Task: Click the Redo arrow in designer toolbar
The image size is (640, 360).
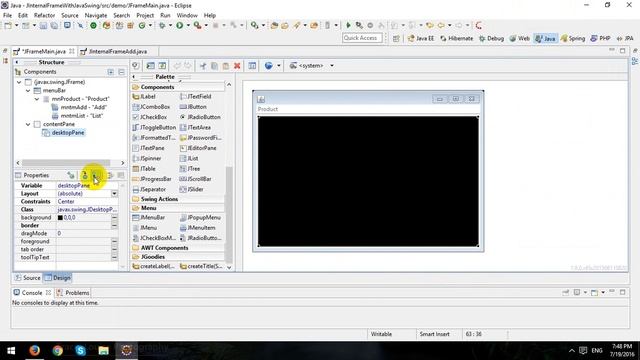Action: point(187,66)
